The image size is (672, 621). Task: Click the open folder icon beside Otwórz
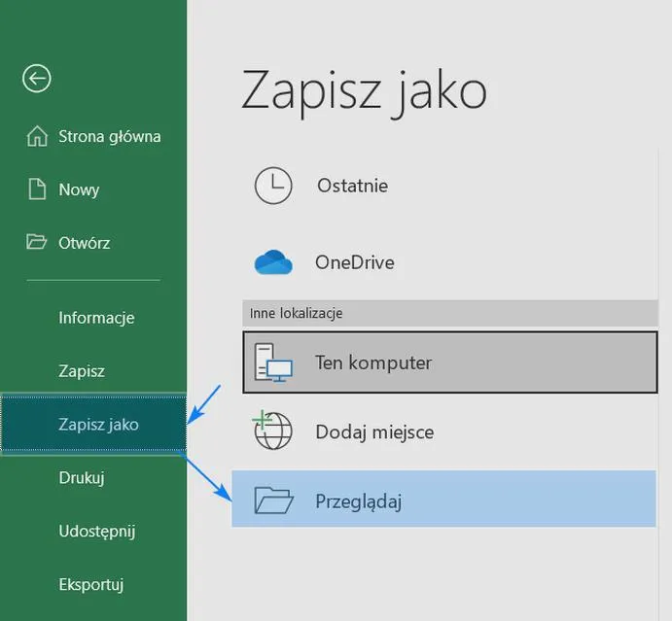click(x=36, y=242)
